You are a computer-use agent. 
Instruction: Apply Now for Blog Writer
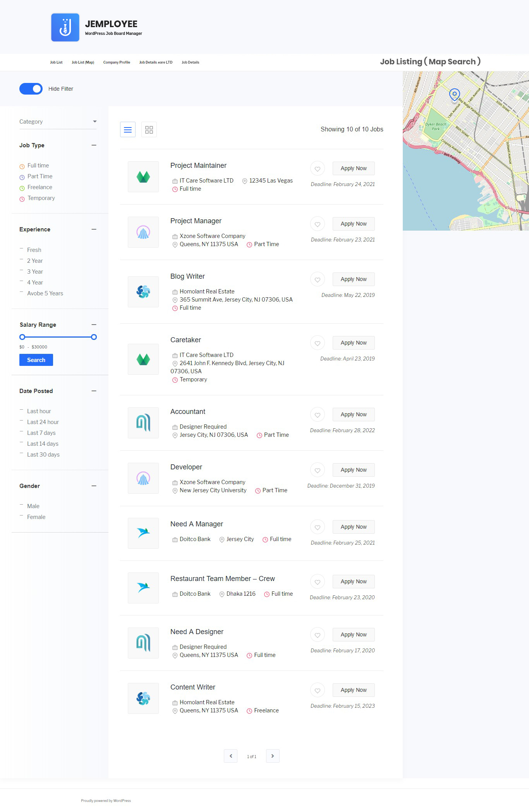click(x=354, y=279)
